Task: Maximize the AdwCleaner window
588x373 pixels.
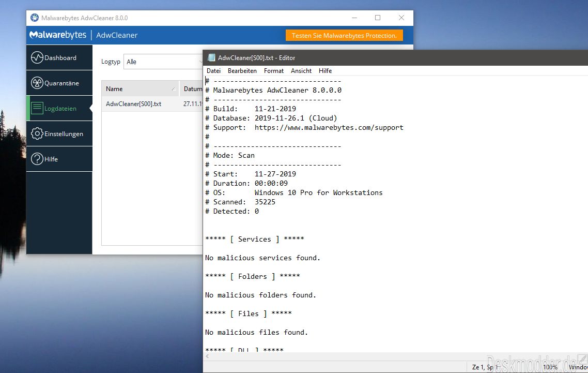Action: (378, 18)
